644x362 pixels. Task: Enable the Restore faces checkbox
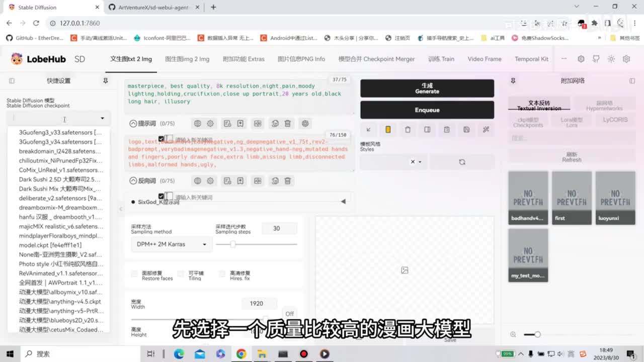134,274
